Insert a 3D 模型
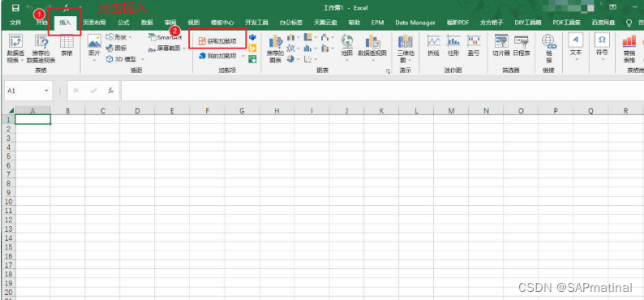The width and height of the screenshot is (644, 300). [121, 59]
